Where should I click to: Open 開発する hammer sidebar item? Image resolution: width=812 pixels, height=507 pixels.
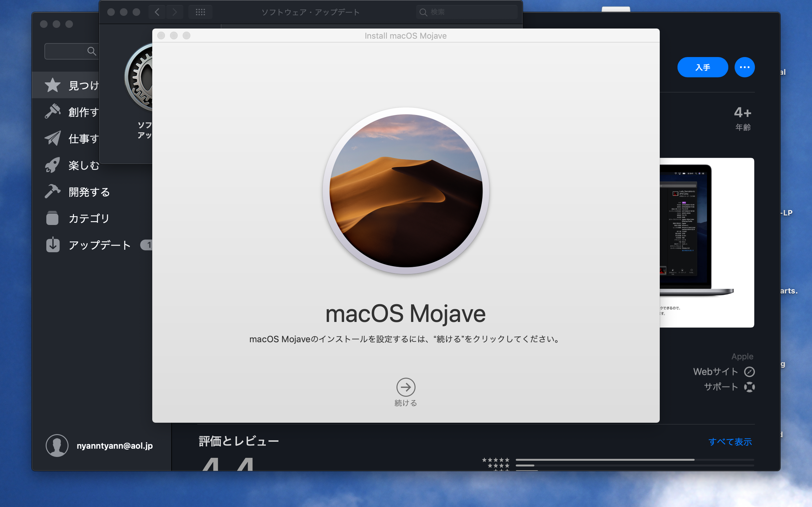point(53,191)
